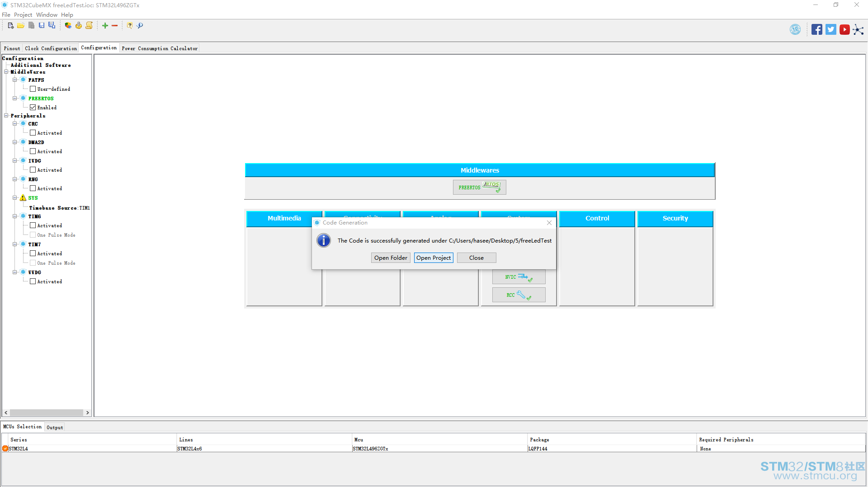Click the gear Generate Code toolbar icon
868x487 pixels.
(79, 26)
